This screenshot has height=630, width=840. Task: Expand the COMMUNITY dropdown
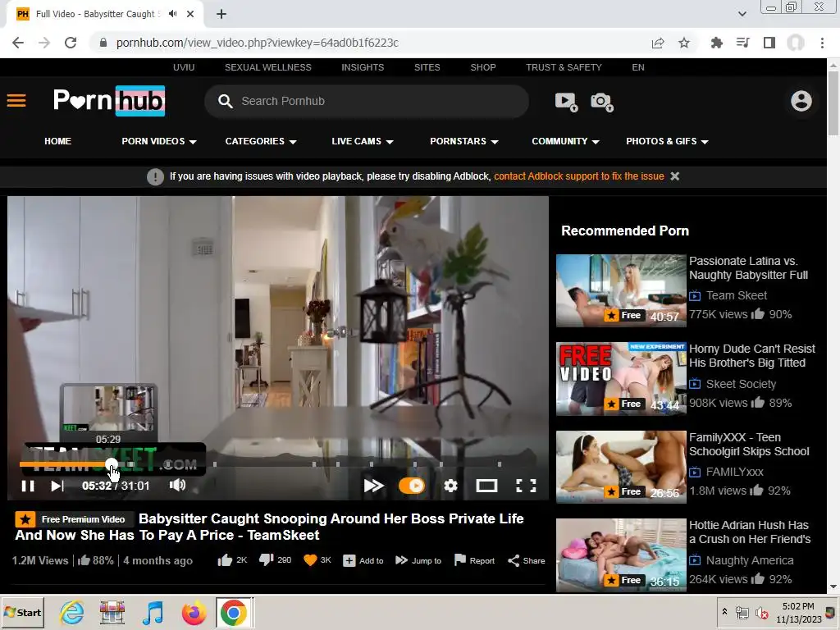tap(565, 141)
